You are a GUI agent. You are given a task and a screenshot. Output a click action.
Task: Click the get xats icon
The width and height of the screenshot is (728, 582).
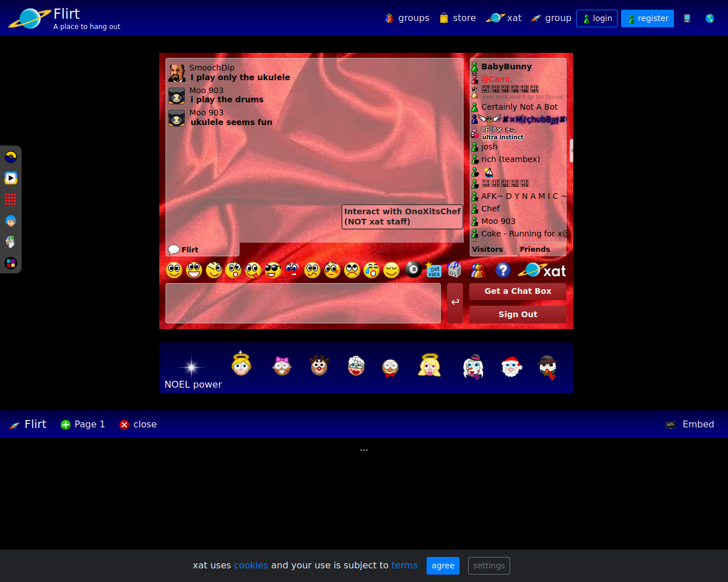click(433, 270)
